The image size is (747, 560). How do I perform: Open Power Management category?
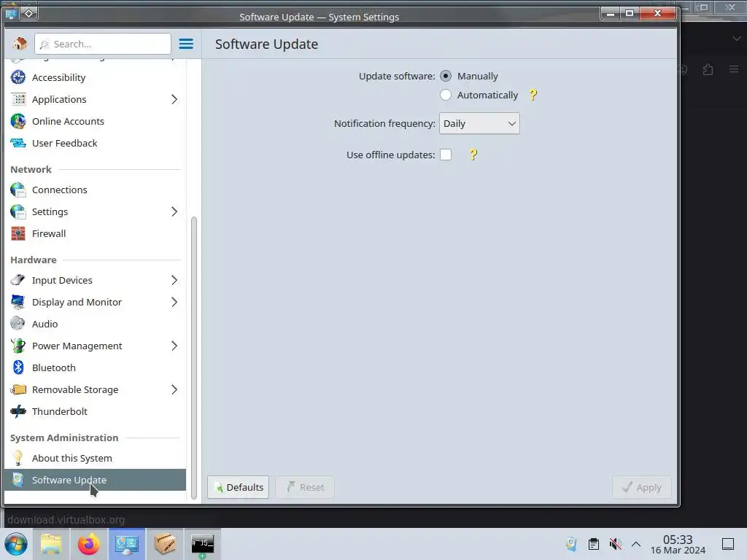pos(96,346)
